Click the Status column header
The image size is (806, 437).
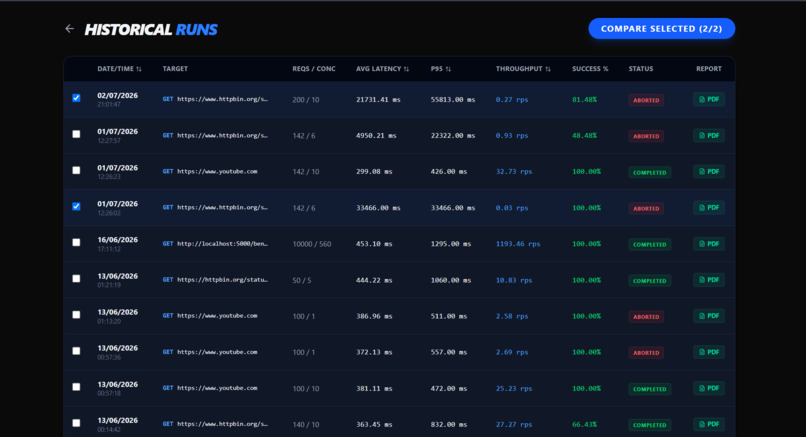pos(641,69)
